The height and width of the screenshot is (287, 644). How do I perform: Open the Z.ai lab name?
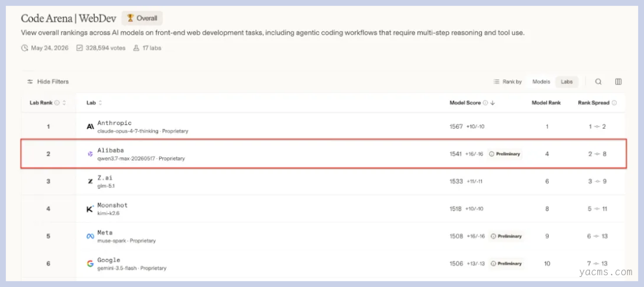[x=105, y=178]
